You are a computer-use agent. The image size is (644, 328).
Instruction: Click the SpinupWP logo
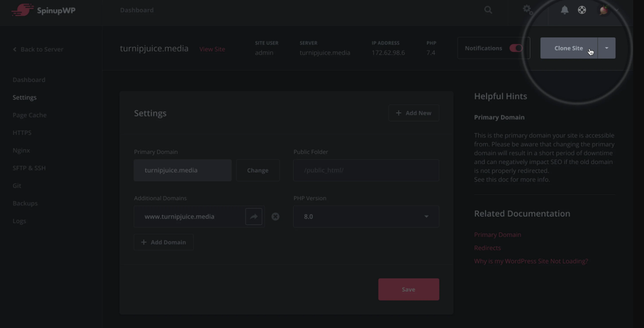click(44, 10)
